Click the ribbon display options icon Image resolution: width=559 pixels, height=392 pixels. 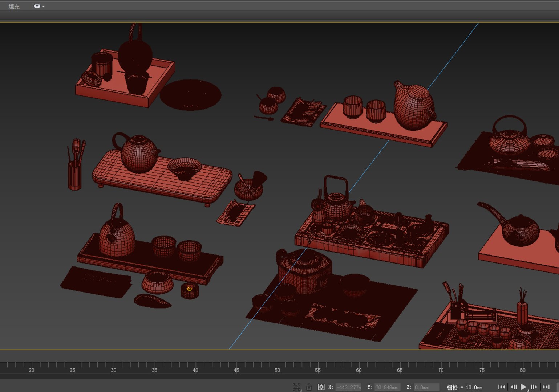[37, 6]
